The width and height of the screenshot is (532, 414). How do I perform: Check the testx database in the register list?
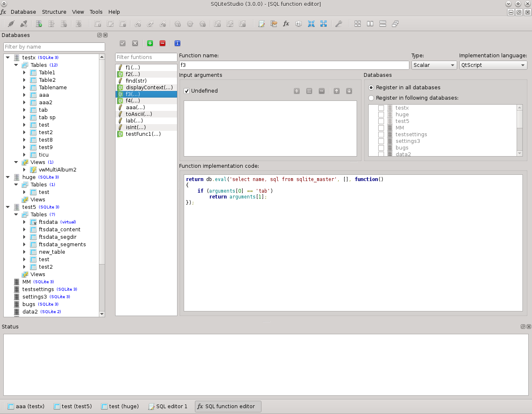click(381, 108)
